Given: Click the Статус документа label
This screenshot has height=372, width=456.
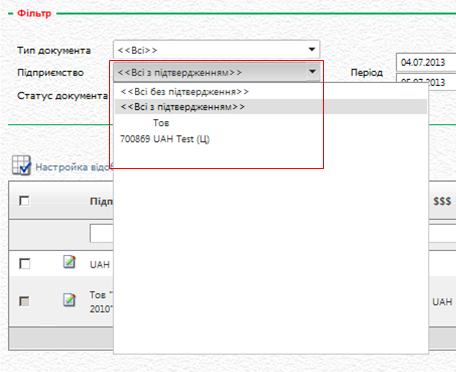Looking at the screenshot, I should [x=62, y=96].
